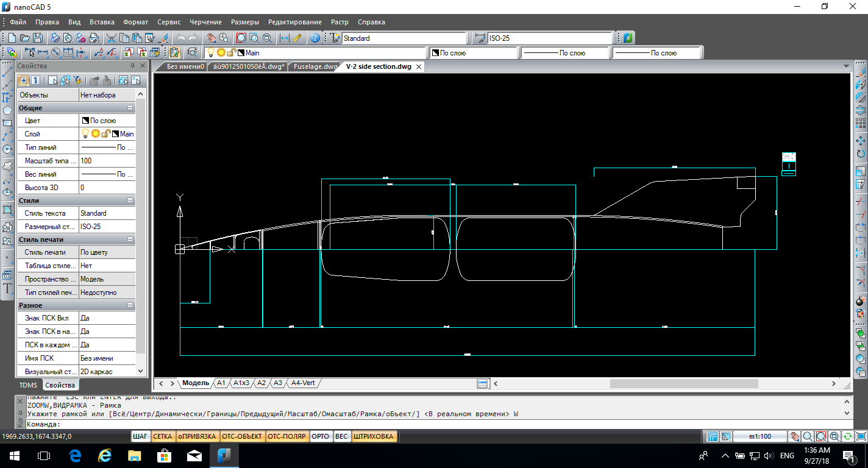Select the Polygon drawing tool
The width and height of the screenshot is (868, 468).
coord(7,110)
